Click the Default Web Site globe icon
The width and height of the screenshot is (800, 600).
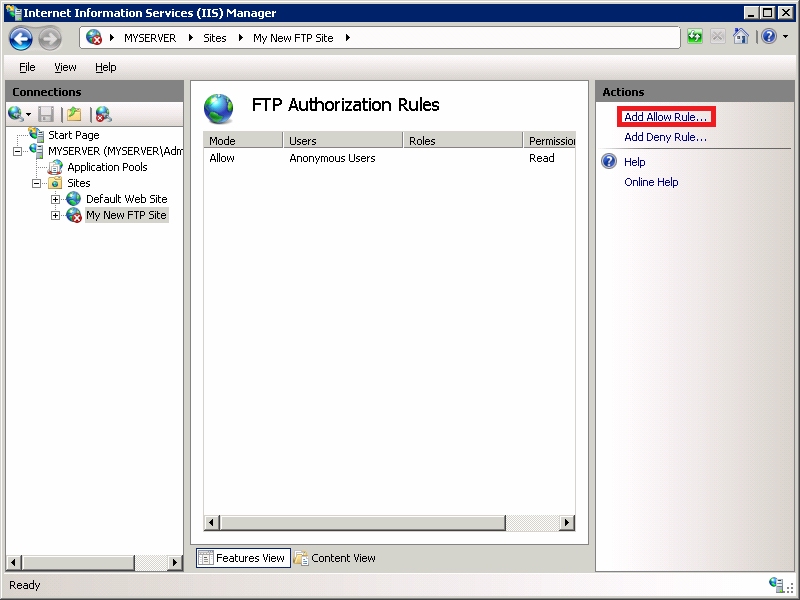click(x=73, y=198)
